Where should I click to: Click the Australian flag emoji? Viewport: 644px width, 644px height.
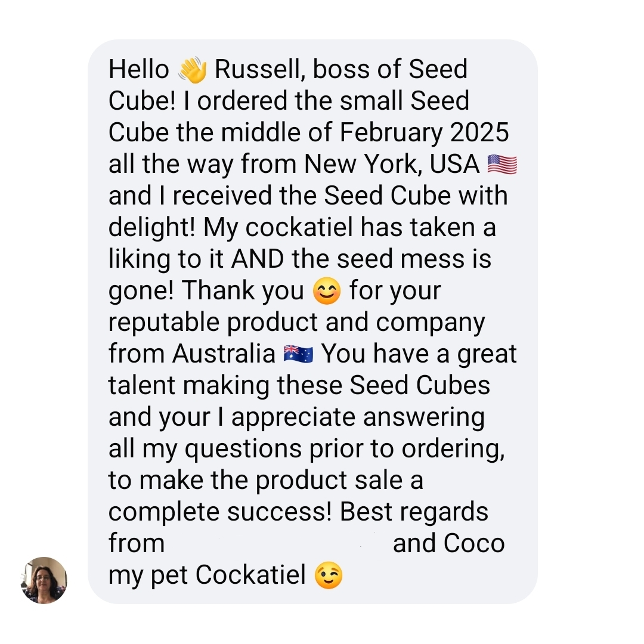tap(298, 355)
